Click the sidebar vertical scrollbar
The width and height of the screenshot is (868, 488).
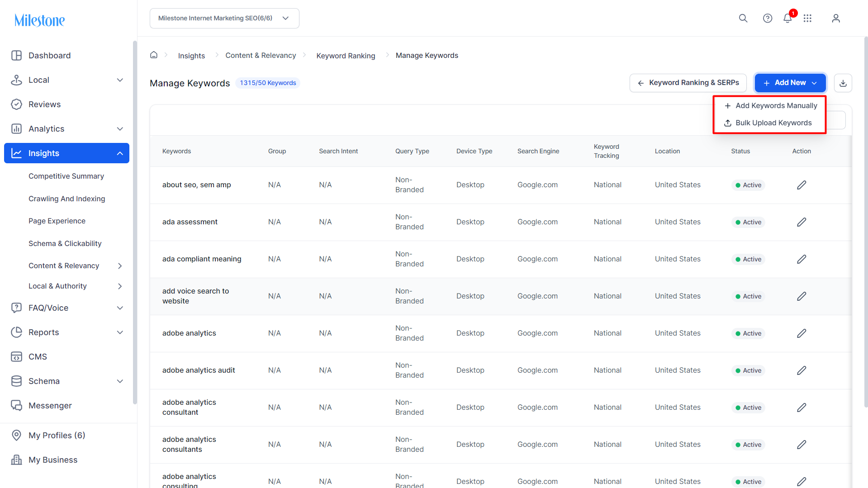coord(135,222)
